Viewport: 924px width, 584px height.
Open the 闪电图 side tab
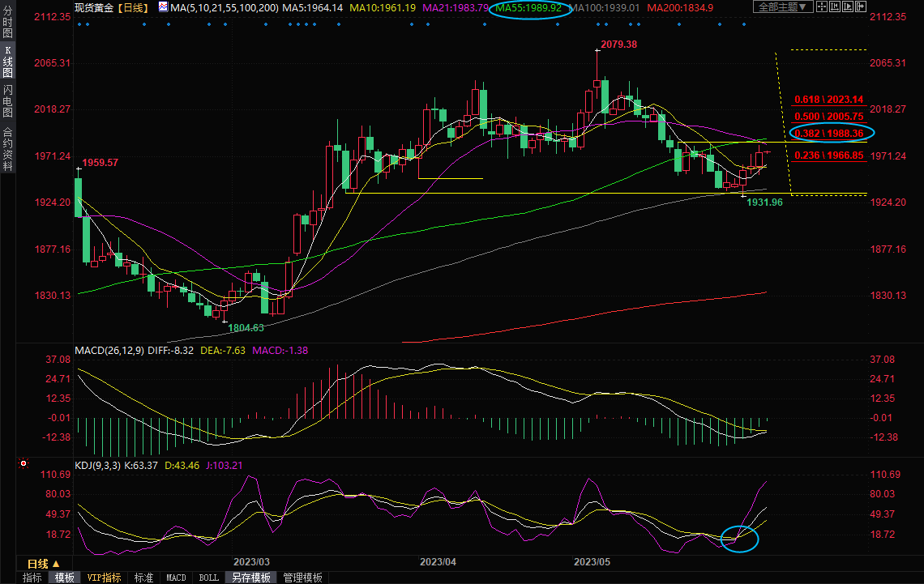(7, 101)
